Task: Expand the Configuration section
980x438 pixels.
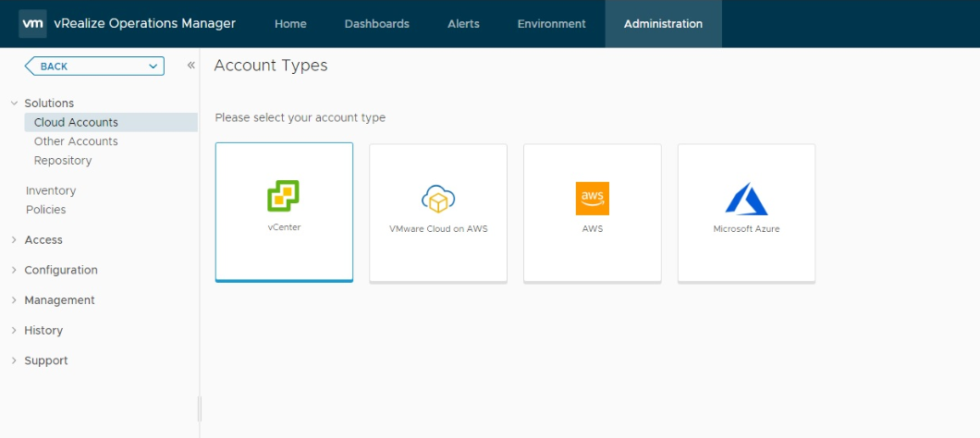Action: point(14,270)
